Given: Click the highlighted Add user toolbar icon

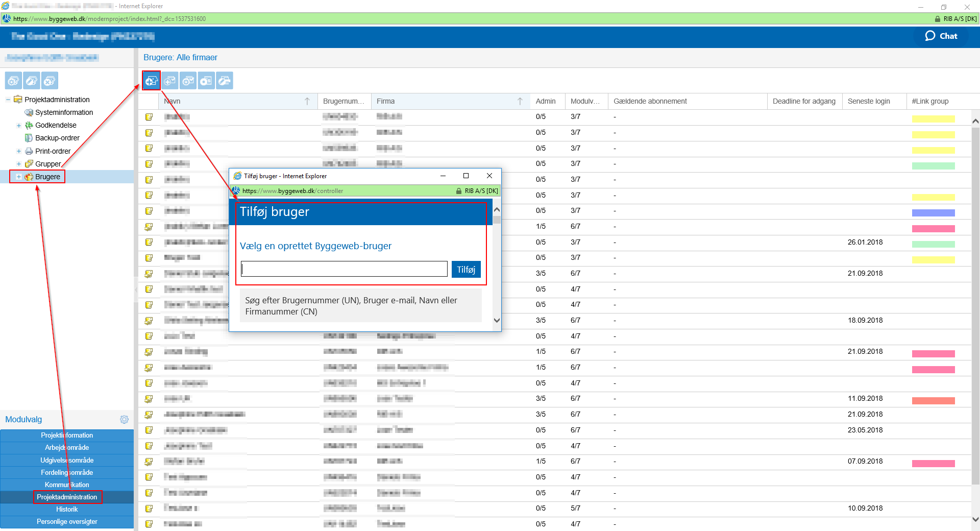Looking at the screenshot, I should click(151, 81).
